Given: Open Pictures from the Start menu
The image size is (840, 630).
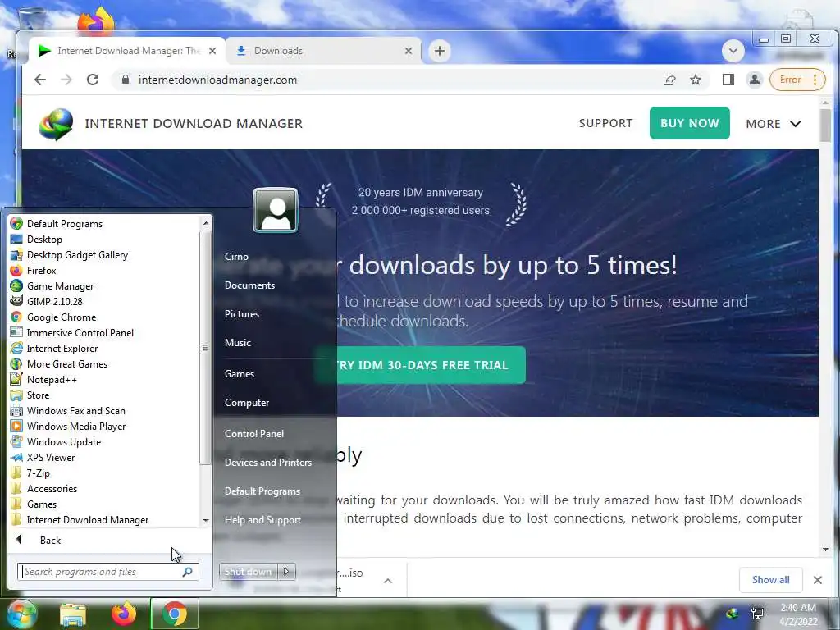Looking at the screenshot, I should pyautogui.click(x=242, y=314).
